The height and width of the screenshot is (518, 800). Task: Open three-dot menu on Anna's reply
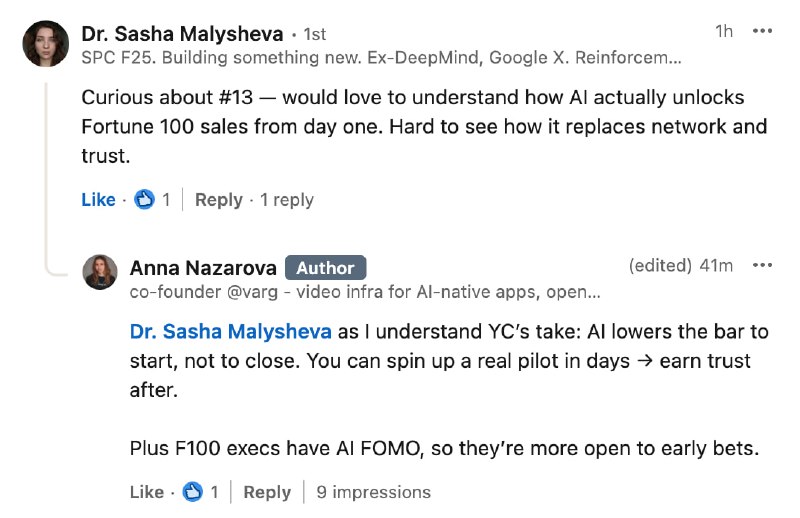(762, 265)
